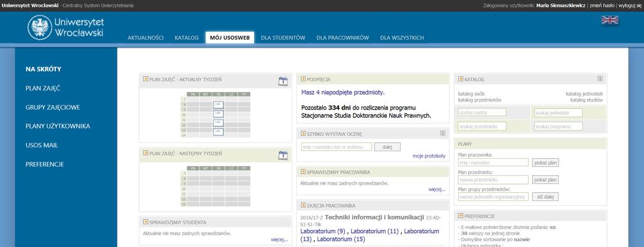Focus the szukaj jednostki field

[x=558, y=113]
